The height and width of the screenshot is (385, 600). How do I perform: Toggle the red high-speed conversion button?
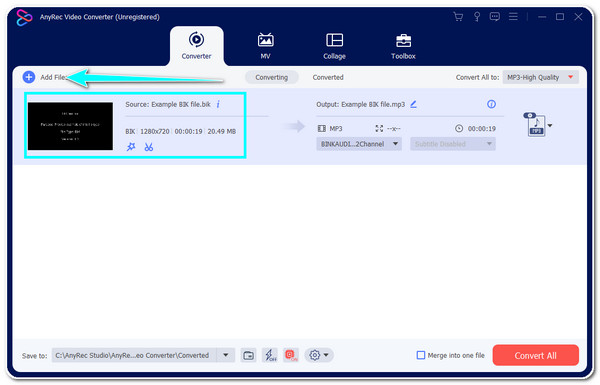click(x=291, y=356)
